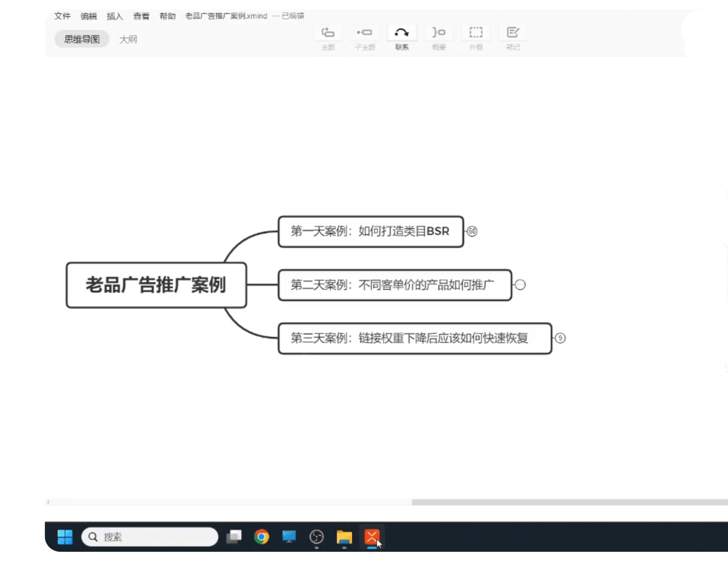Click the network globe icon in the taskbar
Screen dimensions: 728x563
pyautogui.click(x=316, y=537)
